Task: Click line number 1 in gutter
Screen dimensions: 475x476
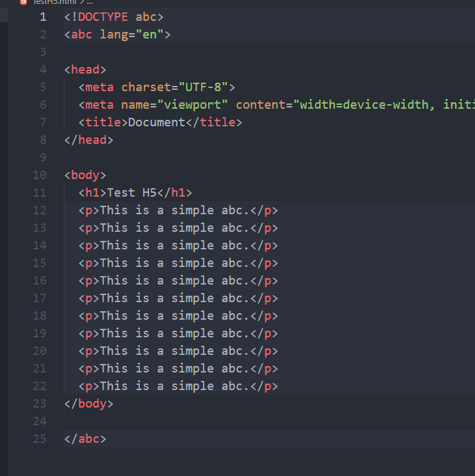Action: [x=43, y=17]
